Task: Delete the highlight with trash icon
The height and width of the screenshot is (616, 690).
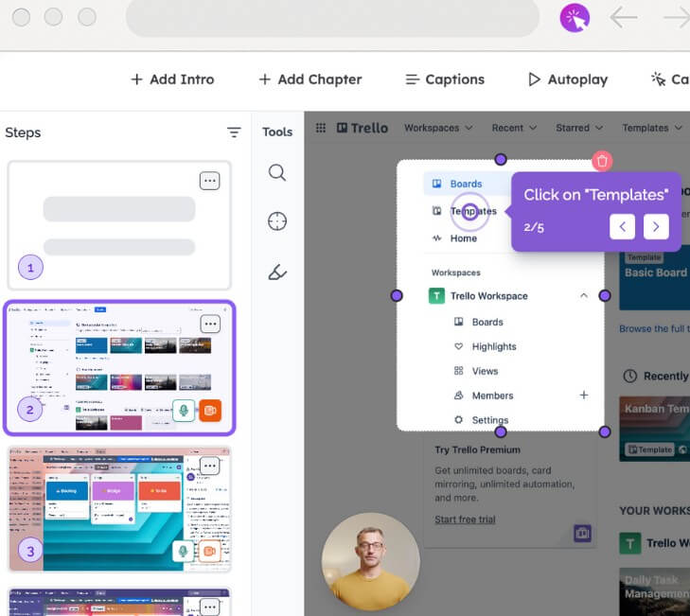Action: [x=602, y=161]
